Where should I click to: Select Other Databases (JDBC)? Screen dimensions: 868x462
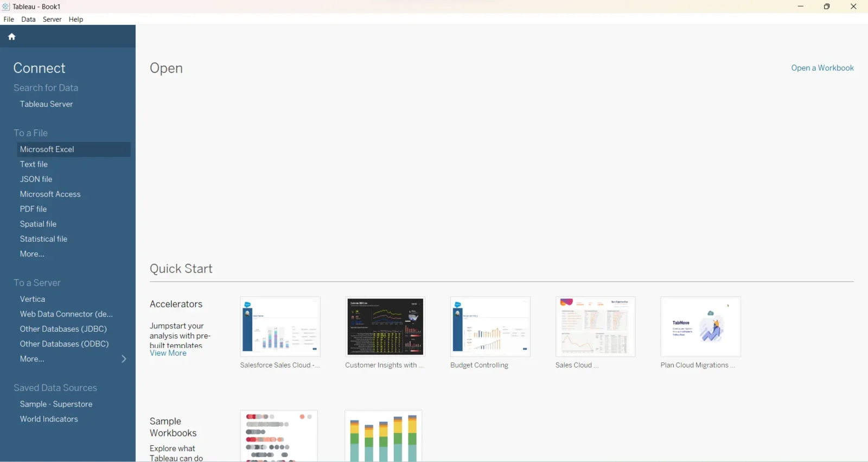[63, 329]
